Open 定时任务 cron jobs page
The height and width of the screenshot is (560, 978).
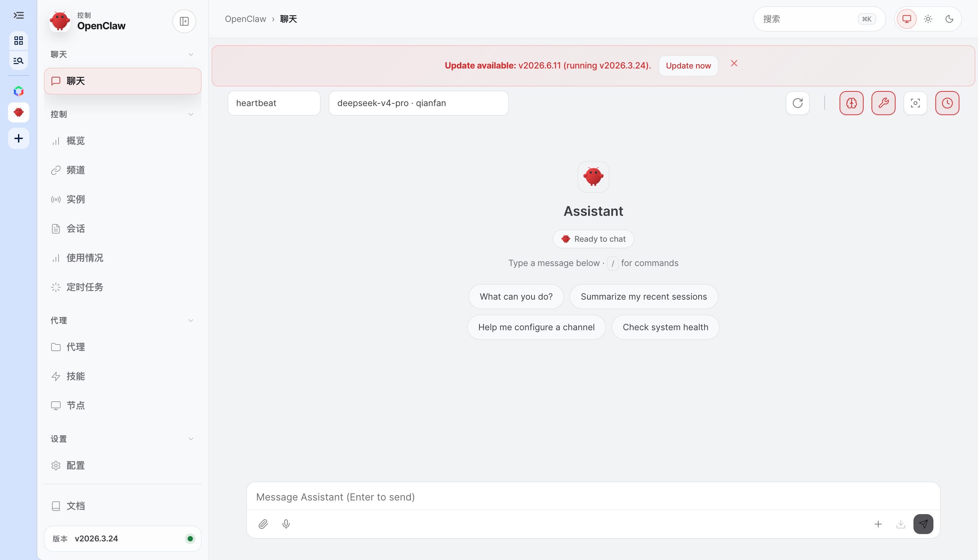pos(123,287)
